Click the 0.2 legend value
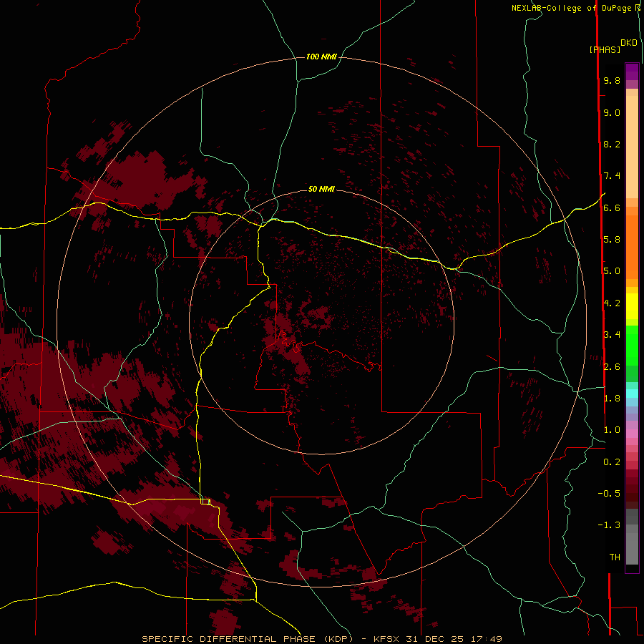This screenshot has width=644, height=644. coord(612,462)
